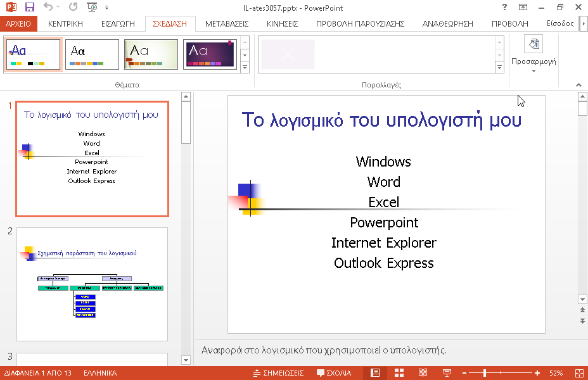Save the presentation with the floppy disk icon
This screenshot has width=588, height=380.
pos(29,7)
